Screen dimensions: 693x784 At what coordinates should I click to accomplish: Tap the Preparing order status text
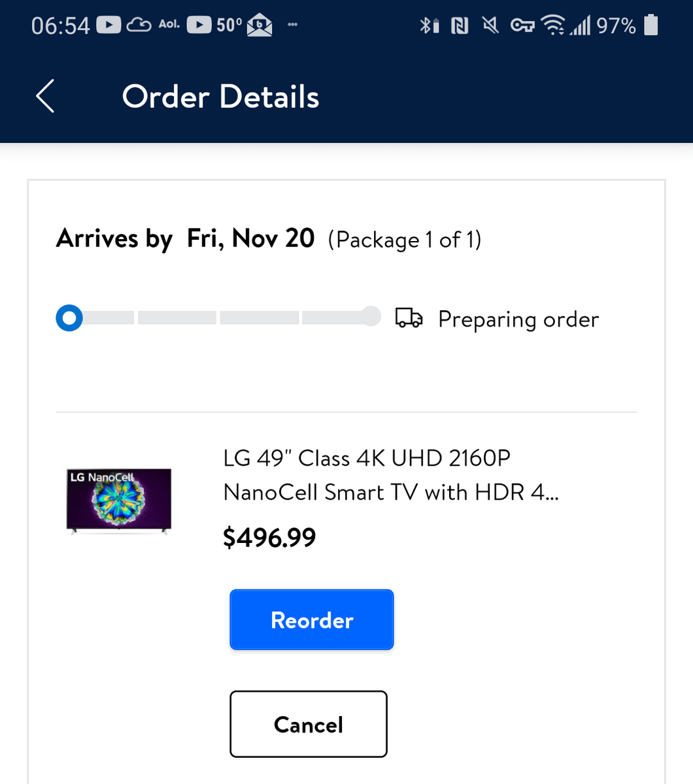click(x=518, y=319)
